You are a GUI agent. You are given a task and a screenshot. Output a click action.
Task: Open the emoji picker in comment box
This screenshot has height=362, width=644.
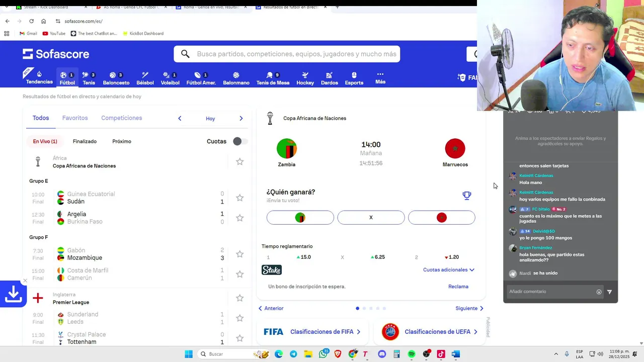pos(599,292)
